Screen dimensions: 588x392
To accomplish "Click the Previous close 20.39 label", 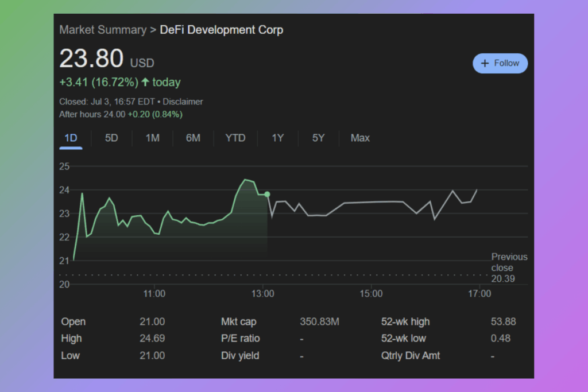I will click(509, 267).
